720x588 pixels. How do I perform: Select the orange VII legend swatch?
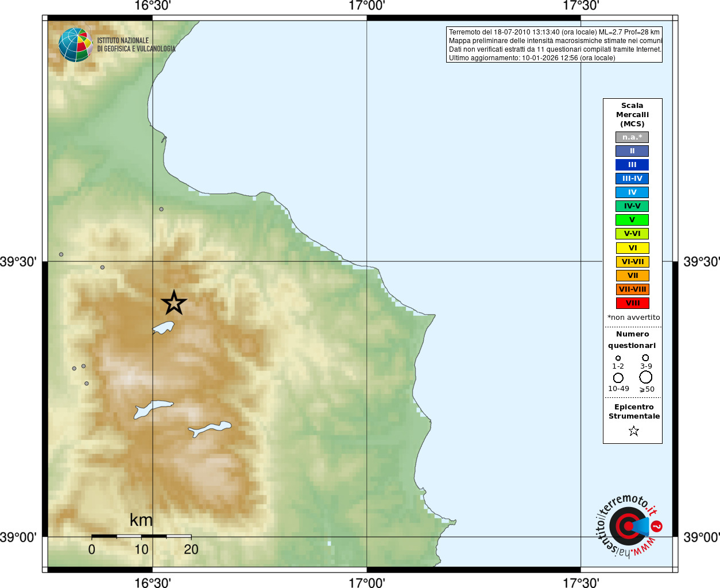(632, 276)
